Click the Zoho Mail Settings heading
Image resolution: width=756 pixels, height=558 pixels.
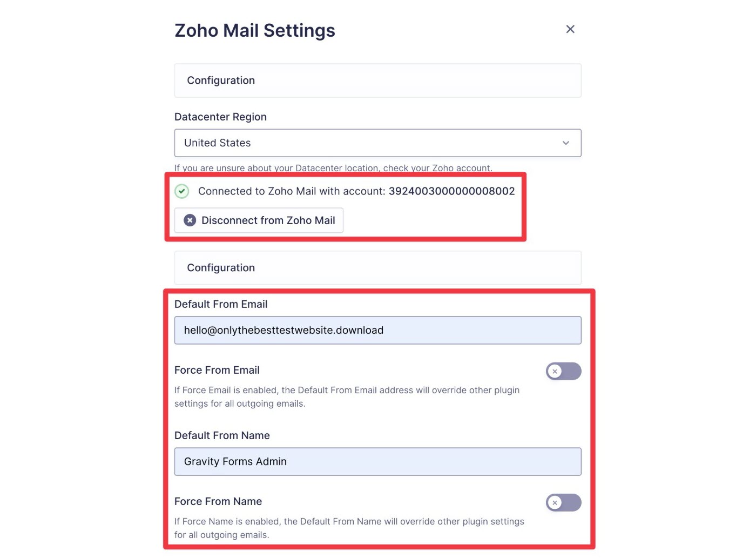255,30
